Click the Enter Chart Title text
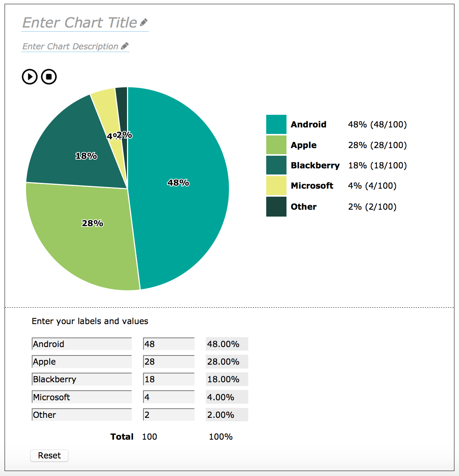Screen dimensions: 459x476 pyautogui.click(x=80, y=23)
